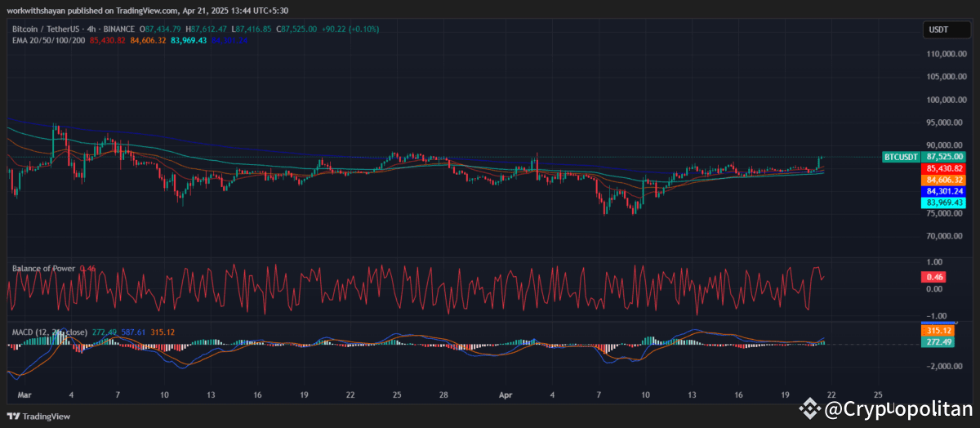This screenshot has width=980, height=428.
Task: Click the cyan 83,969.43 EMA price tag
Action: (943, 203)
